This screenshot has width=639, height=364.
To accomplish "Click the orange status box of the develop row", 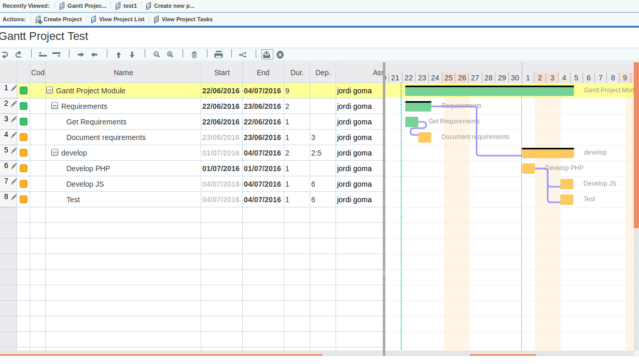I will click(x=23, y=153).
